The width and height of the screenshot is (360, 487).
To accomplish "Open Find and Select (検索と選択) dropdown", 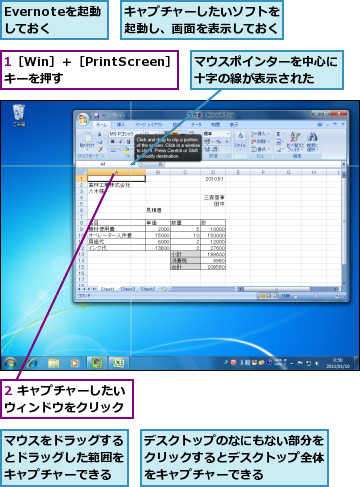I will (312, 142).
